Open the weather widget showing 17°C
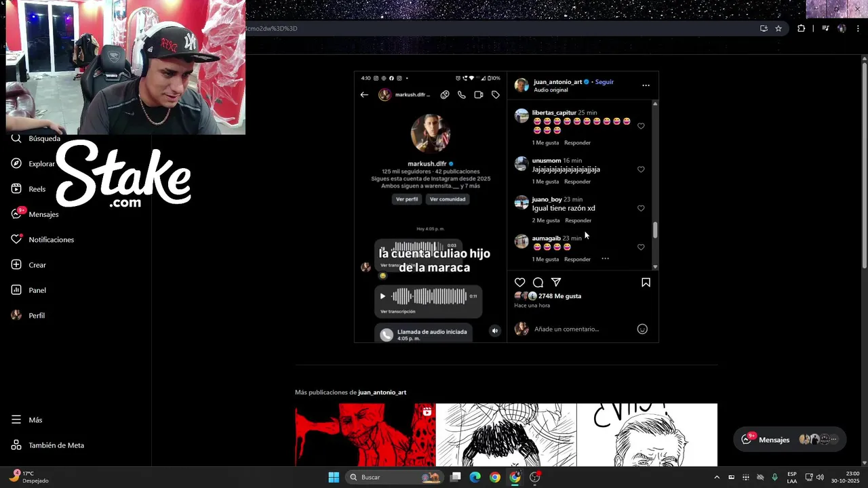 point(29,477)
